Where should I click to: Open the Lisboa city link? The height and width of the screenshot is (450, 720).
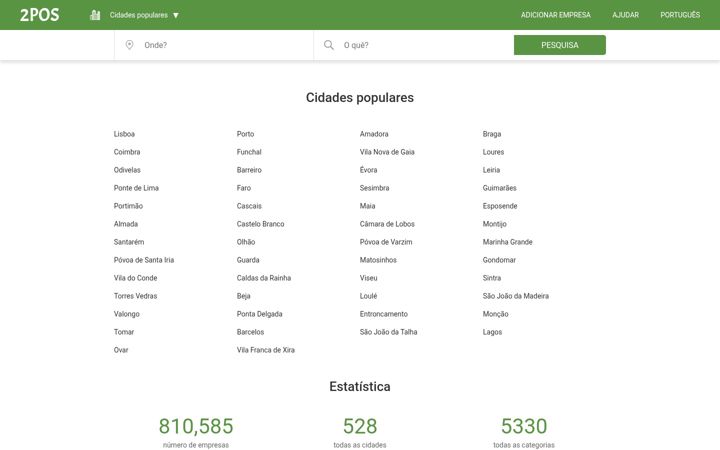tap(124, 134)
